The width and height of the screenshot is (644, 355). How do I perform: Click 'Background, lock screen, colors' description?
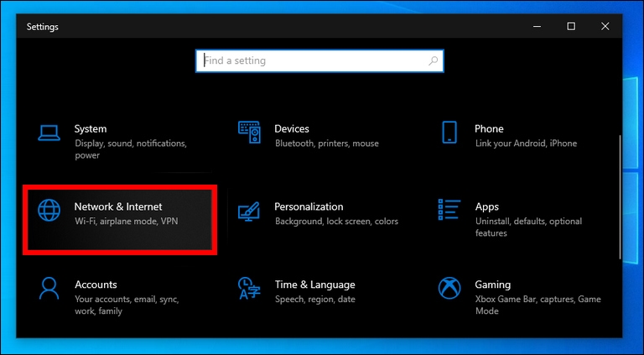click(x=336, y=222)
